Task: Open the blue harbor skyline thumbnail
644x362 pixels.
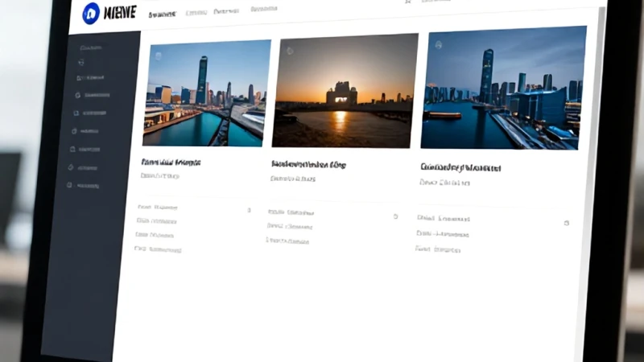Action: [504, 88]
